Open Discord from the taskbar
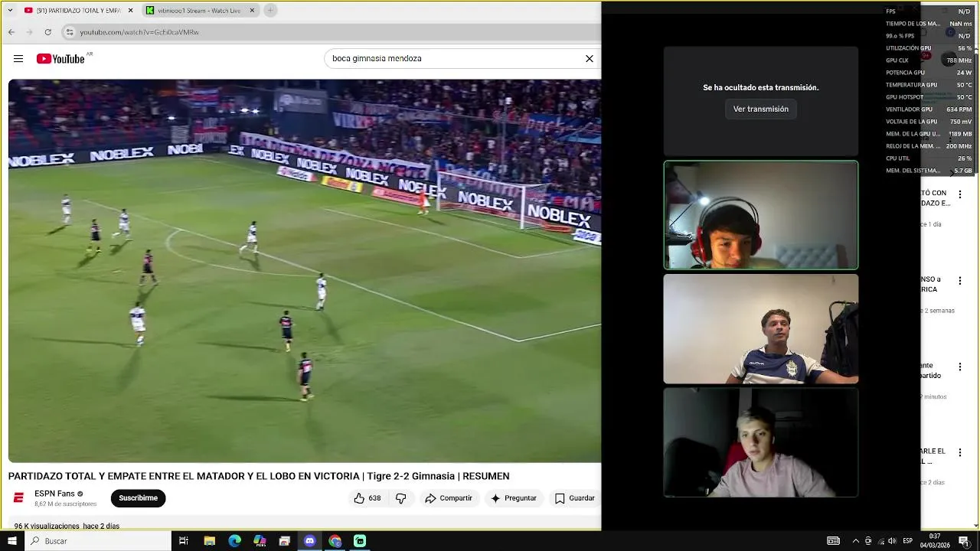Screen dimensions: 980x551 (309, 541)
